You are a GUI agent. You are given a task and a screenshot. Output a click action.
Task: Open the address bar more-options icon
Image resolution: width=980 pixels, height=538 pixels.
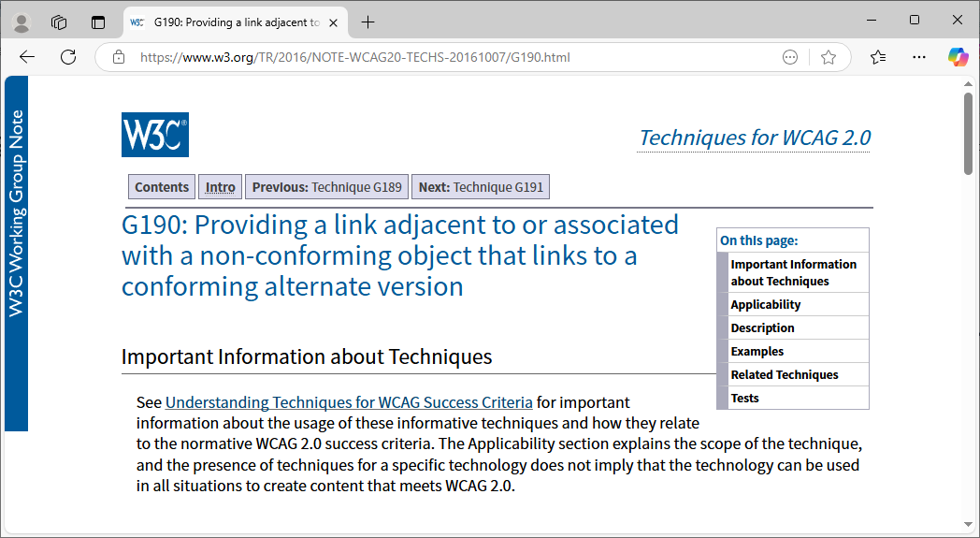point(790,58)
